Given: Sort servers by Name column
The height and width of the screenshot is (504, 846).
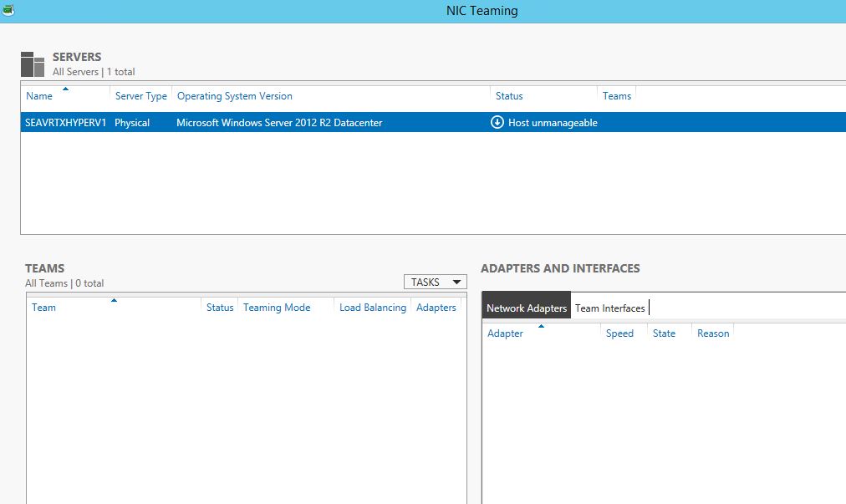Looking at the screenshot, I should click(x=39, y=96).
